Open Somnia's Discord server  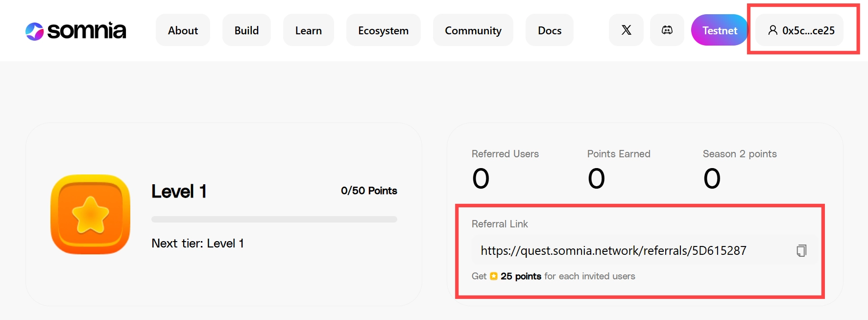tap(667, 30)
